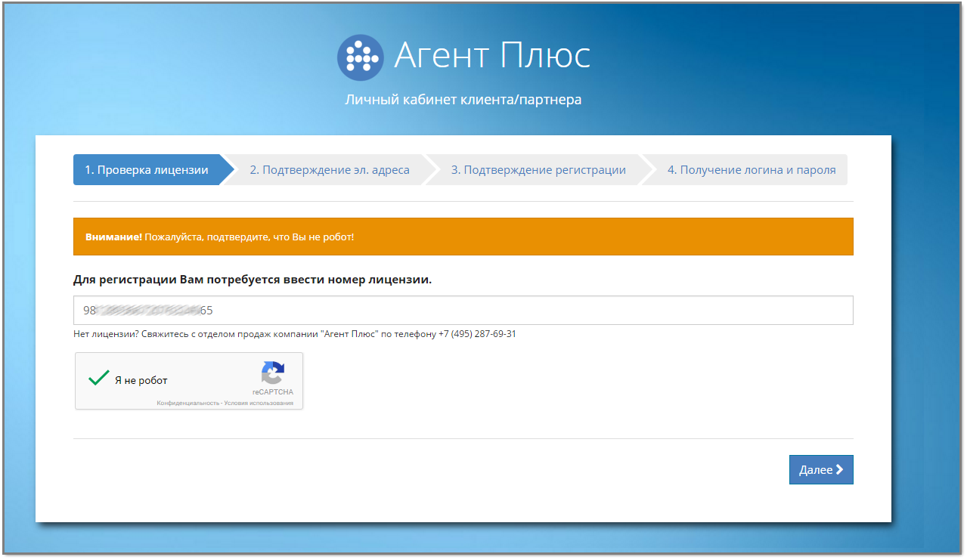Click the 'Нет лицензии?' help text

pos(295,333)
